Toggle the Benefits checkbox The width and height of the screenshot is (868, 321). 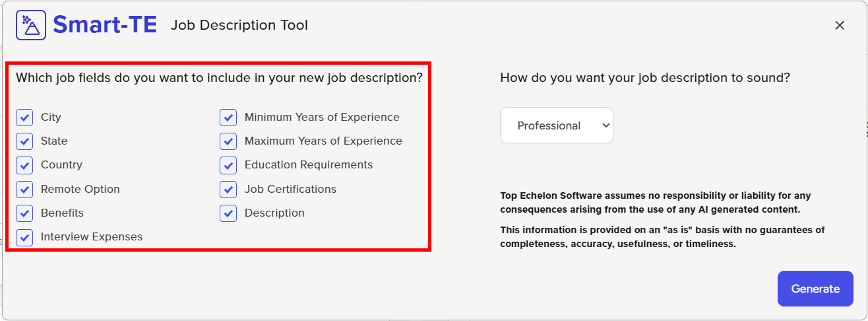click(x=24, y=213)
